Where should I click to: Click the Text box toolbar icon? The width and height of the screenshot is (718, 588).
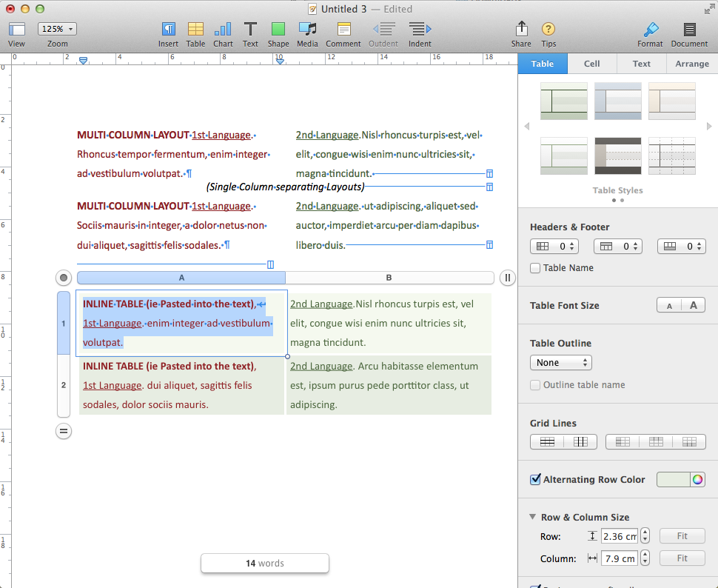[250, 30]
